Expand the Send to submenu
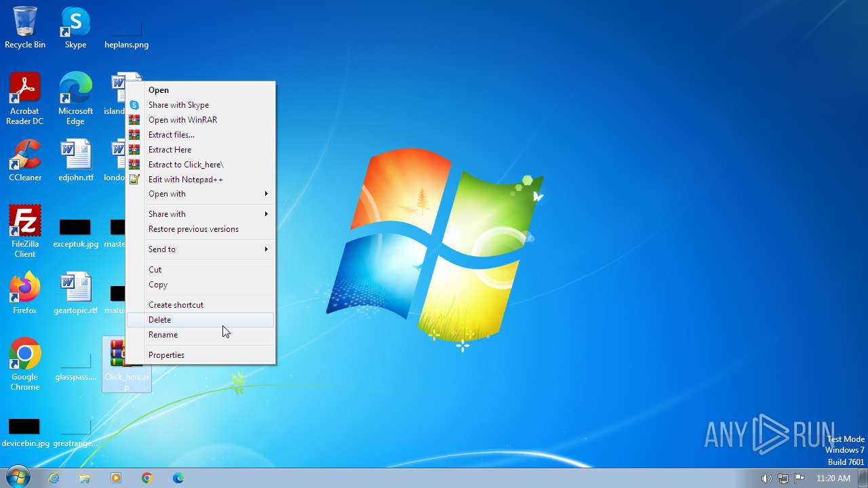This screenshot has width=868, height=488. 201,249
